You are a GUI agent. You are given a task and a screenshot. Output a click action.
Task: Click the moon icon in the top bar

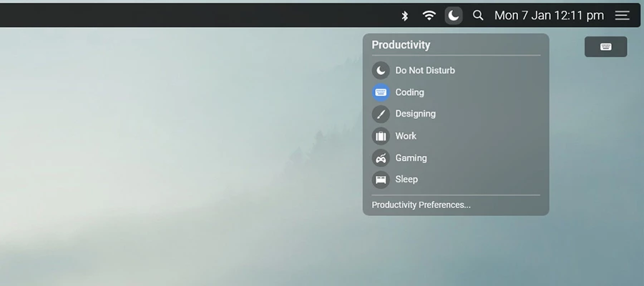[x=454, y=15]
